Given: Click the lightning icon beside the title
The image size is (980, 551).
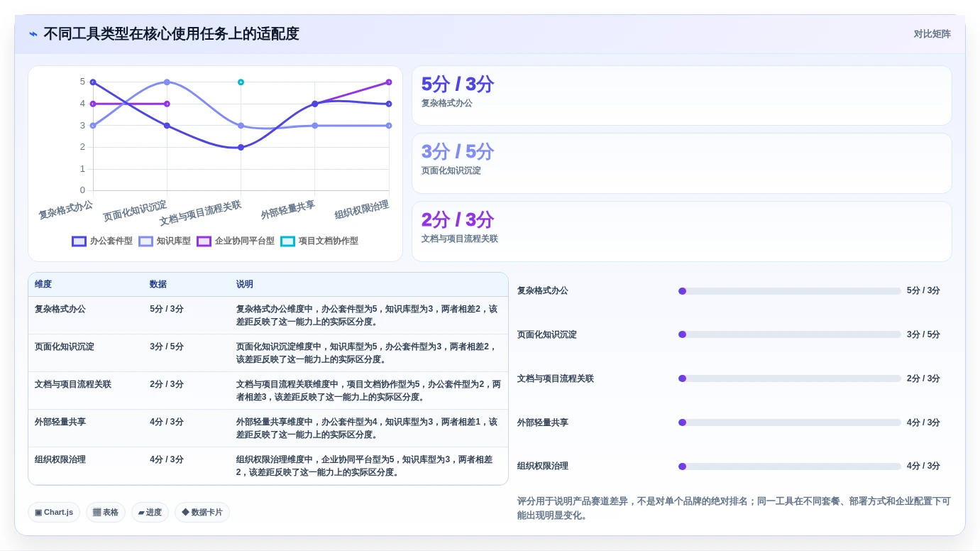Looking at the screenshot, I should point(33,34).
